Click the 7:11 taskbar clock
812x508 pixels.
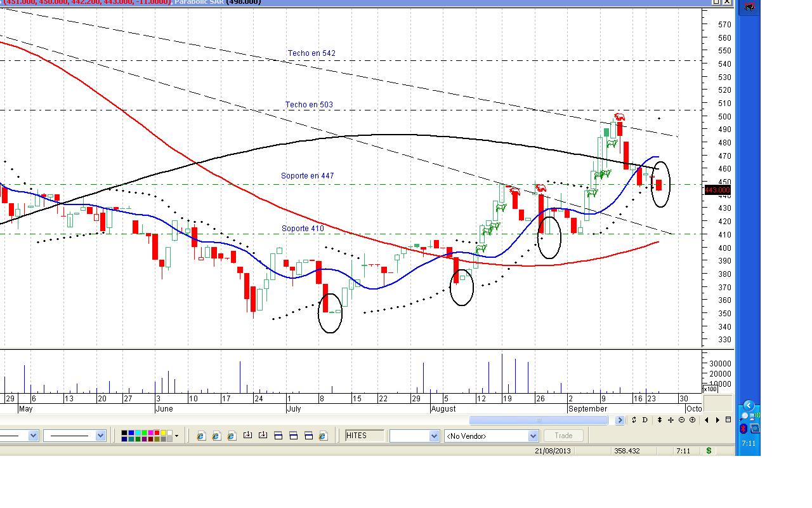click(749, 443)
